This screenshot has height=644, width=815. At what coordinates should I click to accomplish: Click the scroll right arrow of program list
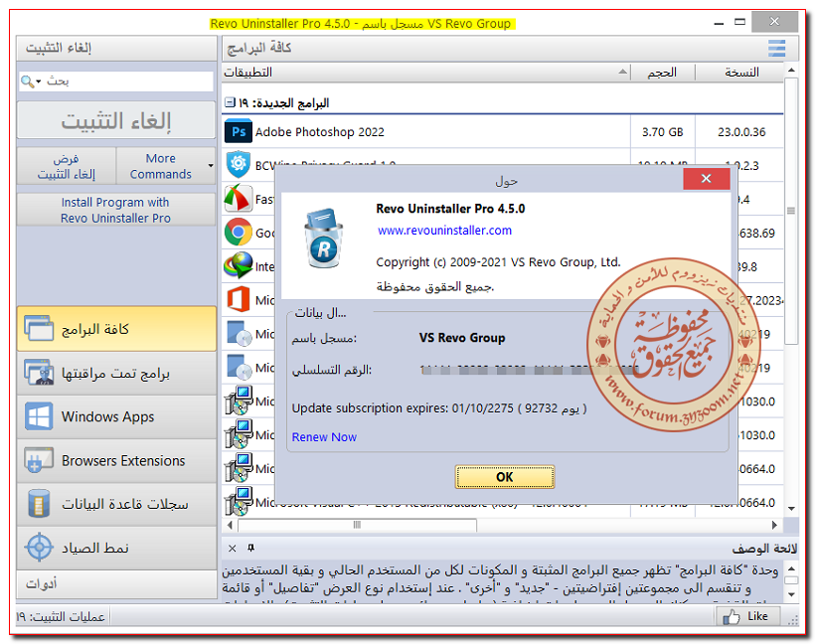point(774,525)
